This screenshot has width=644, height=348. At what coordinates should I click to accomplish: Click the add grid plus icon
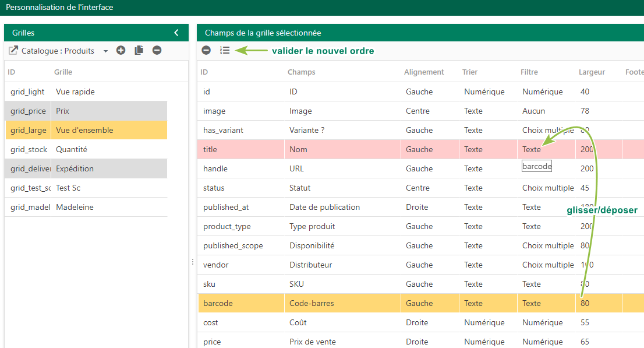click(x=121, y=50)
